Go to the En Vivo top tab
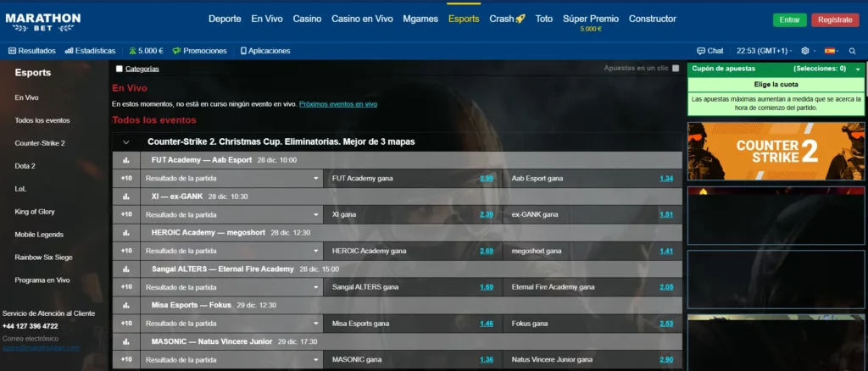868x371 pixels. click(x=267, y=19)
